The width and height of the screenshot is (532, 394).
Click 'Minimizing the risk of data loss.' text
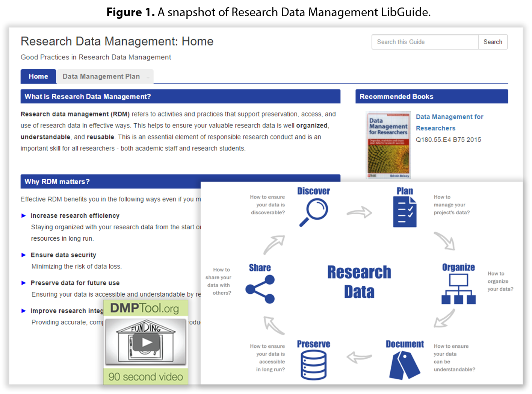[x=76, y=267]
